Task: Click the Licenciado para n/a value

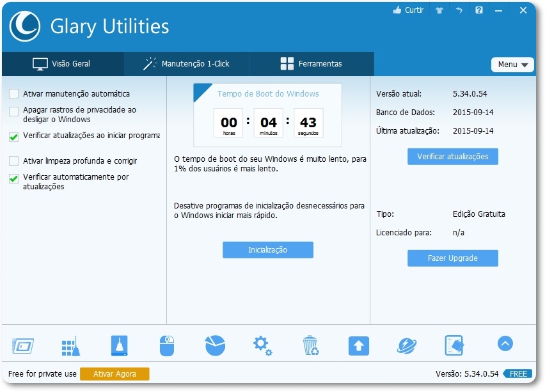Action: point(459,233)
